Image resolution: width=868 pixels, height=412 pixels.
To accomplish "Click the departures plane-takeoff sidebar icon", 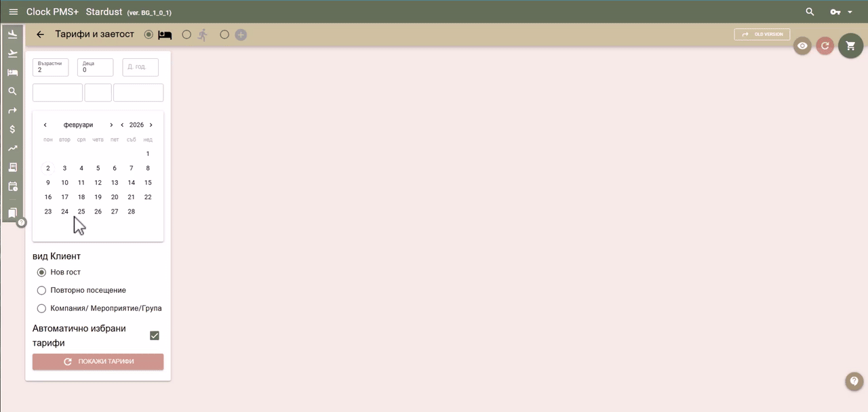I will (x=12, y=54).
